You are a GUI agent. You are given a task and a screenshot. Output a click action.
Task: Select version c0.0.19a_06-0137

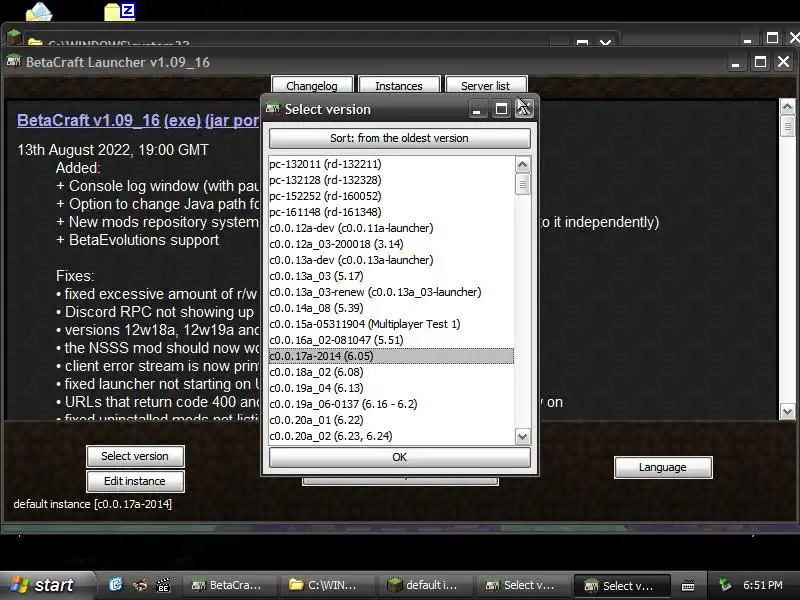tap(391, 404)
